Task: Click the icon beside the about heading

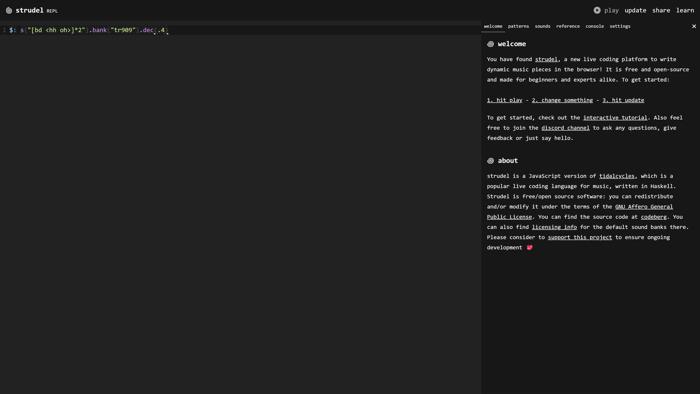Action: (491, 161)
